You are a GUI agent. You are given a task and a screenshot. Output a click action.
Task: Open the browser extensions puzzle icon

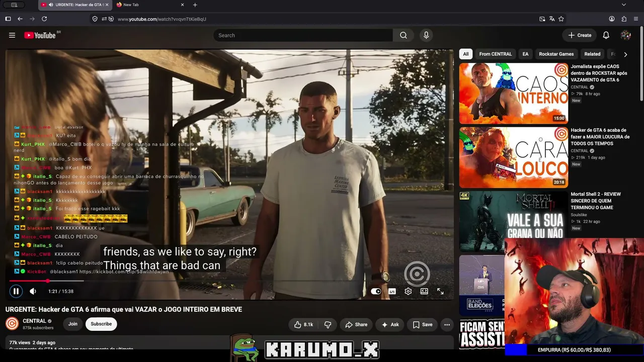pyautogui.click(x=624, y=19)
